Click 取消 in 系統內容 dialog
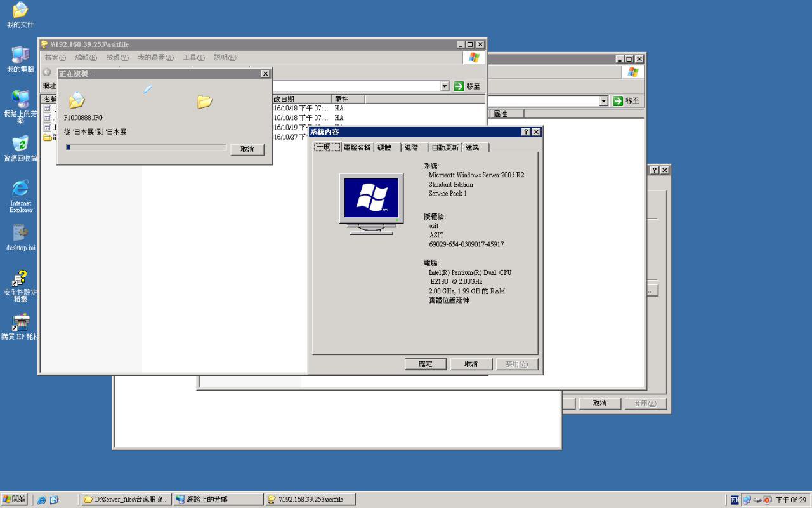 tap(471, 364)
